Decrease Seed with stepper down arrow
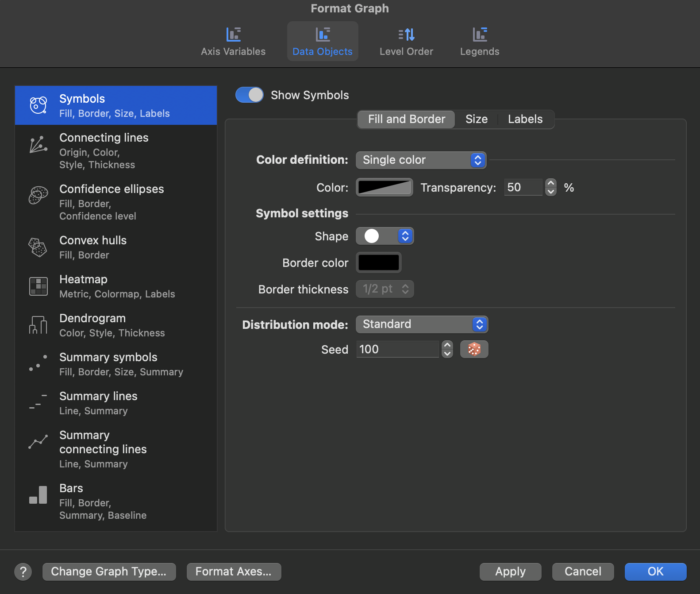This screenshot has width=700, height=594. [x=447, y=354]
